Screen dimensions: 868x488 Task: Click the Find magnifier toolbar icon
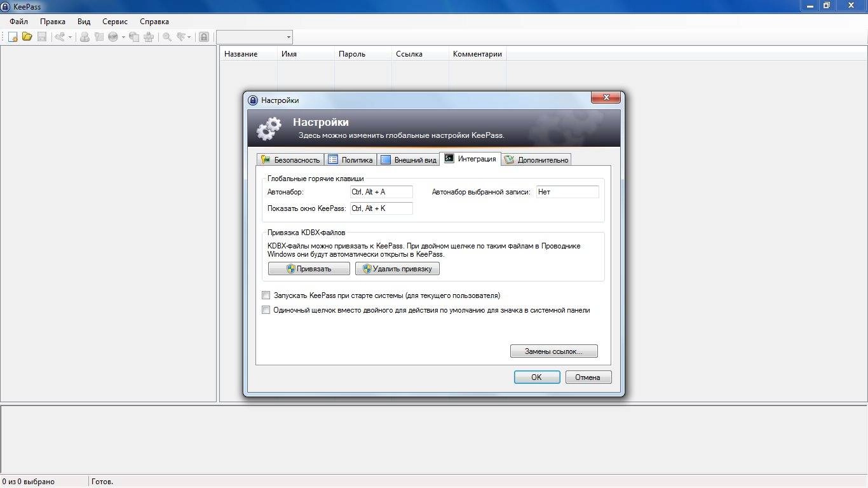[x=167, y=37]
